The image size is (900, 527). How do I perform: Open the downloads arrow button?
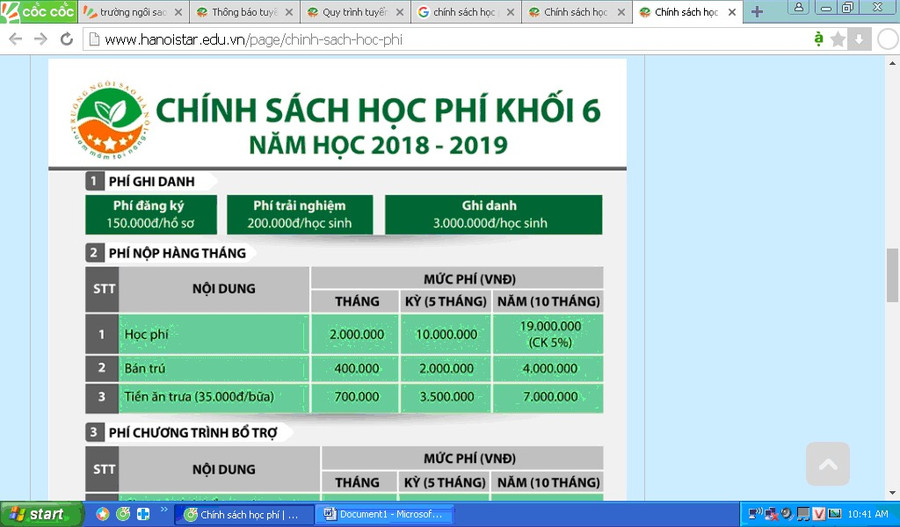click(x=859, y=39)
